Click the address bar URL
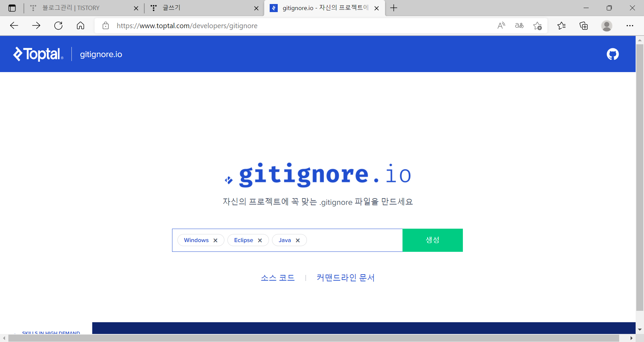This screenshot has height=342, width=644. coord(187,26)
